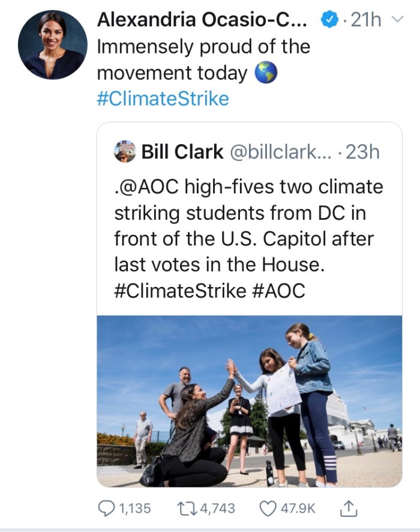Tap the retweet arrows icon

click(x=185, y=508)
